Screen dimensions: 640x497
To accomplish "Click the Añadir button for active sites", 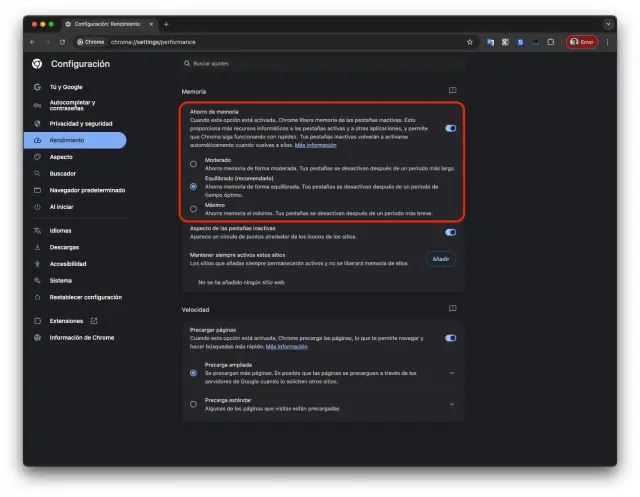I will point(440,259).
